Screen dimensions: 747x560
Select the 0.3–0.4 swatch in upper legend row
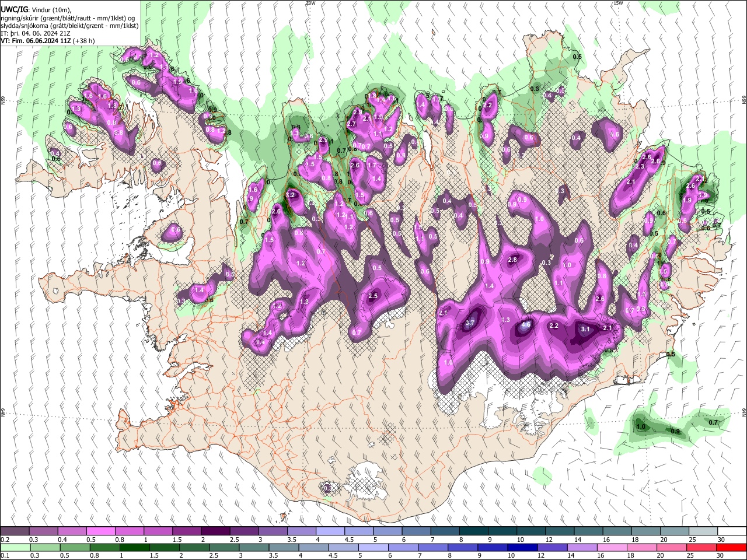44,531
